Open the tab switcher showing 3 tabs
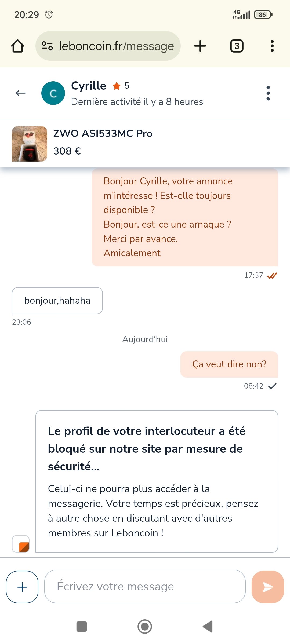Viewport: 290px width, 644px height. pos(237,46)
